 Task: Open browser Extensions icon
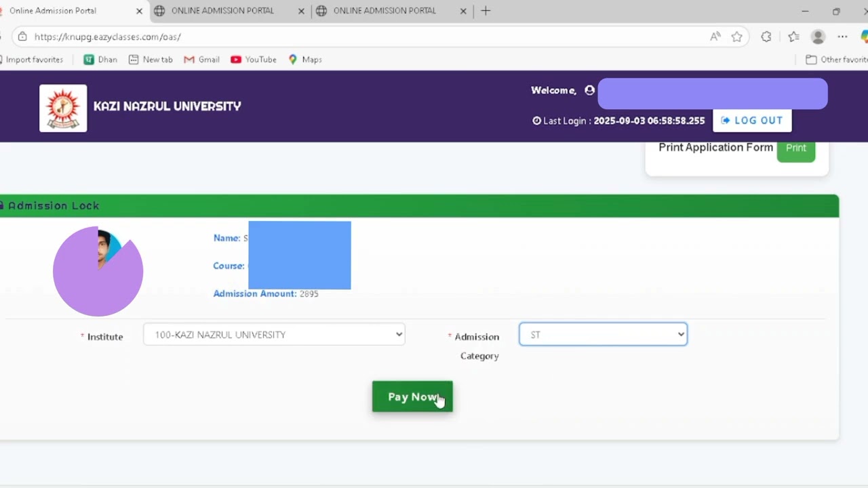(x=766, y=37)
